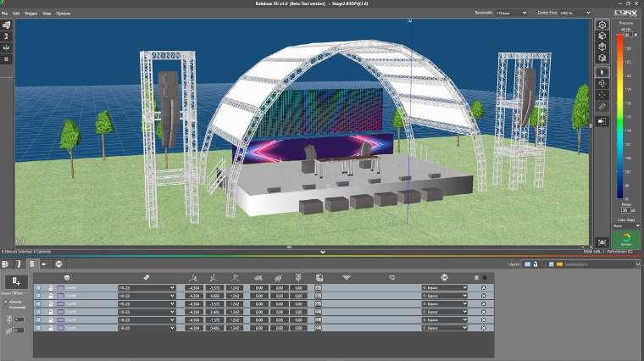Click the top 3D cube view icon

click(602, 25)
